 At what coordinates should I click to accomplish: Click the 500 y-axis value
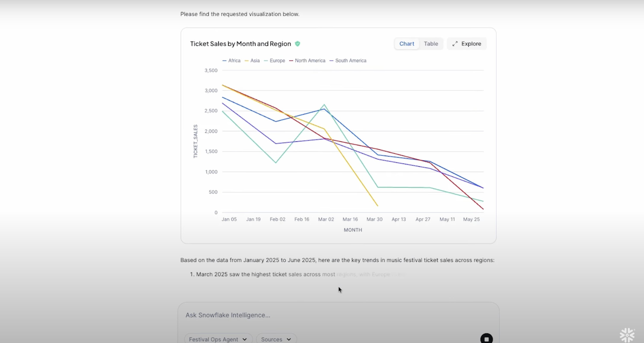coord(213,192)
